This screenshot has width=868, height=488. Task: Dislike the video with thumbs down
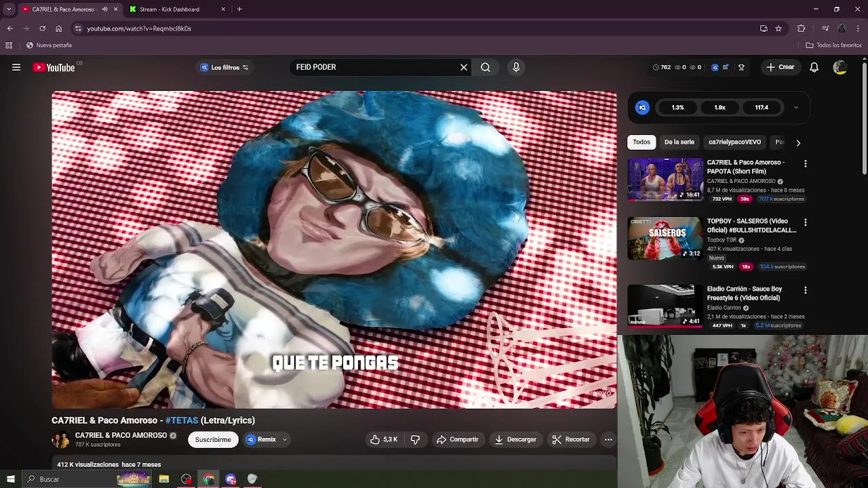415,439
